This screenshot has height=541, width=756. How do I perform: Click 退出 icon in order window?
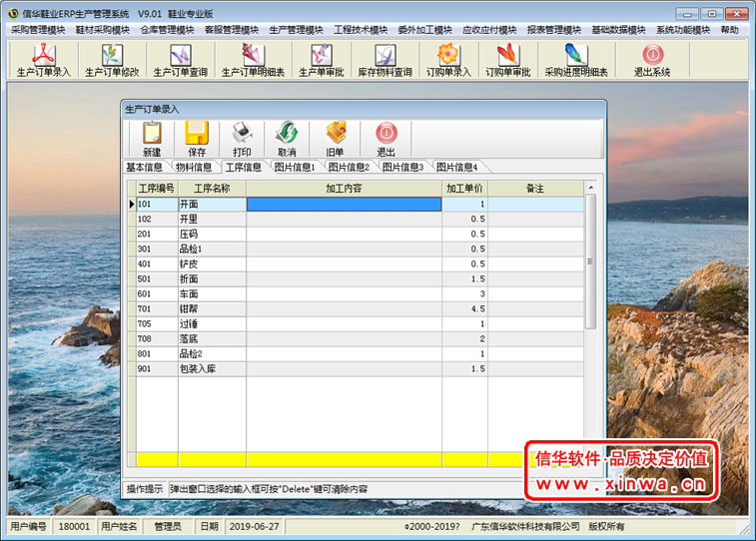pyautogui.click(x=385, y=139)
